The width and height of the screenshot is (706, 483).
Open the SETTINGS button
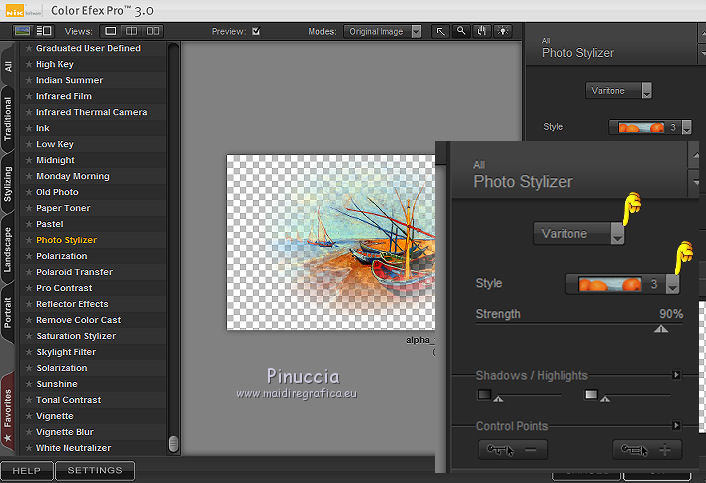[95, 471]
